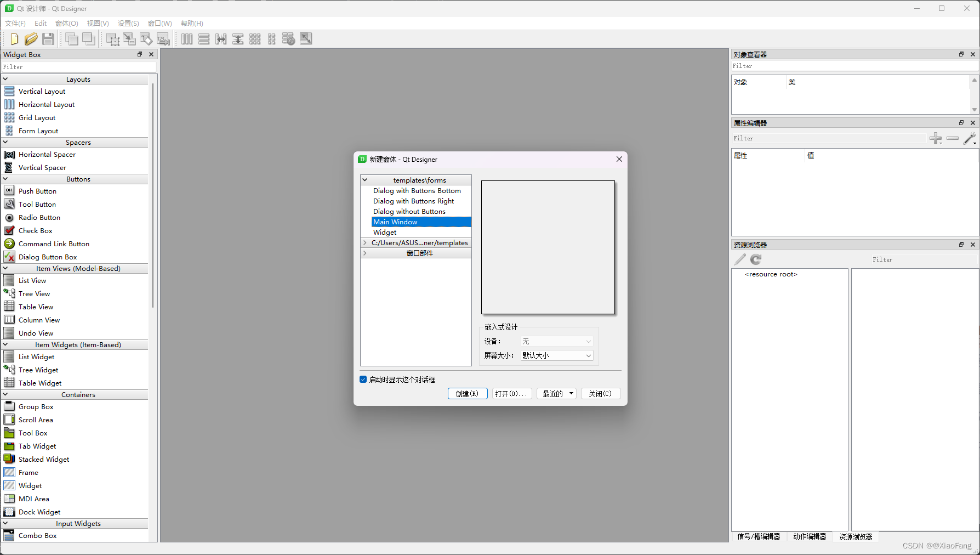
Task: Toggle 启动时显示这个对话框 checkbox
Action: tap(363, 380)
